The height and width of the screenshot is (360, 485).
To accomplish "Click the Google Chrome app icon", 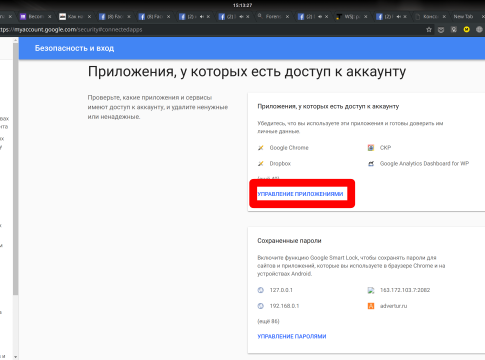I will [x=261, y=148].
